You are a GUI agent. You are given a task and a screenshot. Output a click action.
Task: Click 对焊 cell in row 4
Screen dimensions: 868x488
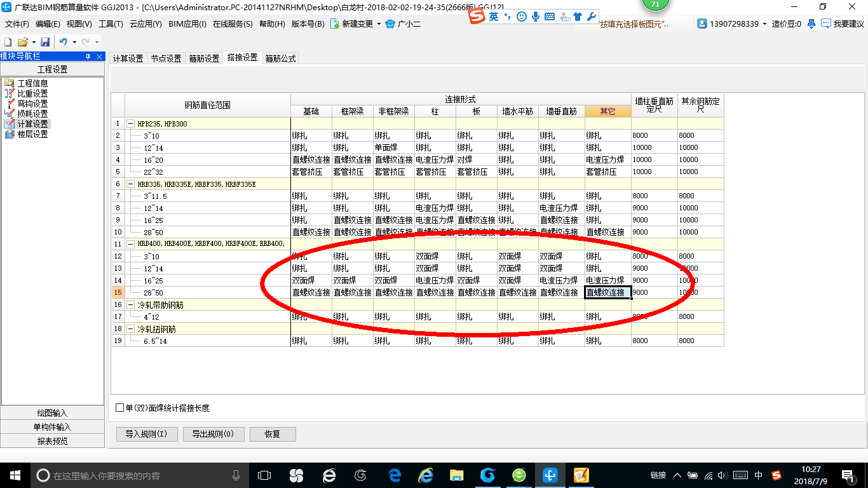click(x=477, y=159)
